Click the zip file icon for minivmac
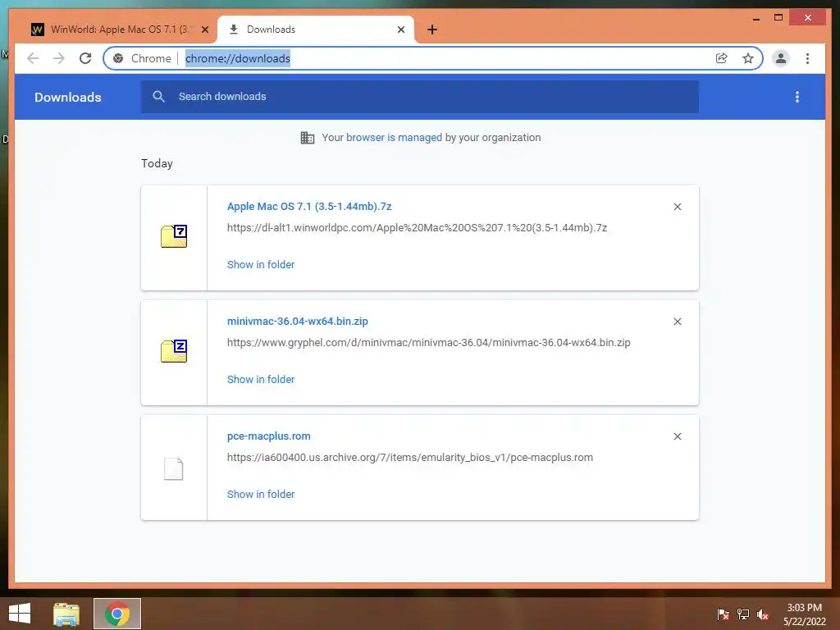The image size is (840, 630). coord(174,351)
